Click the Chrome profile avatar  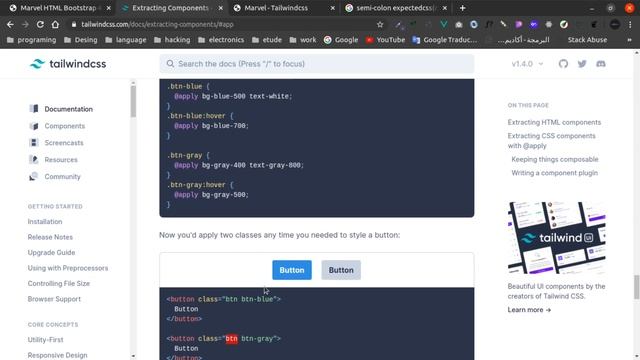pyautogui.click(x=615, y=24)
